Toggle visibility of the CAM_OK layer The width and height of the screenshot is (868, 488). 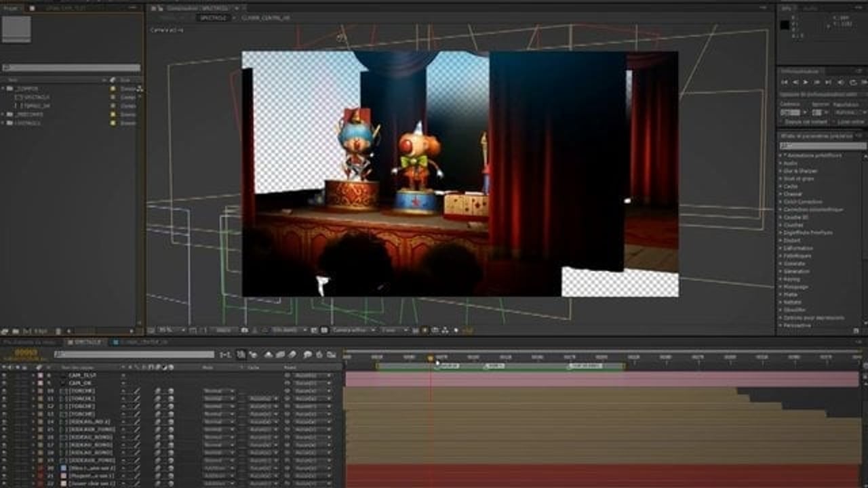(x=5, y=383)
